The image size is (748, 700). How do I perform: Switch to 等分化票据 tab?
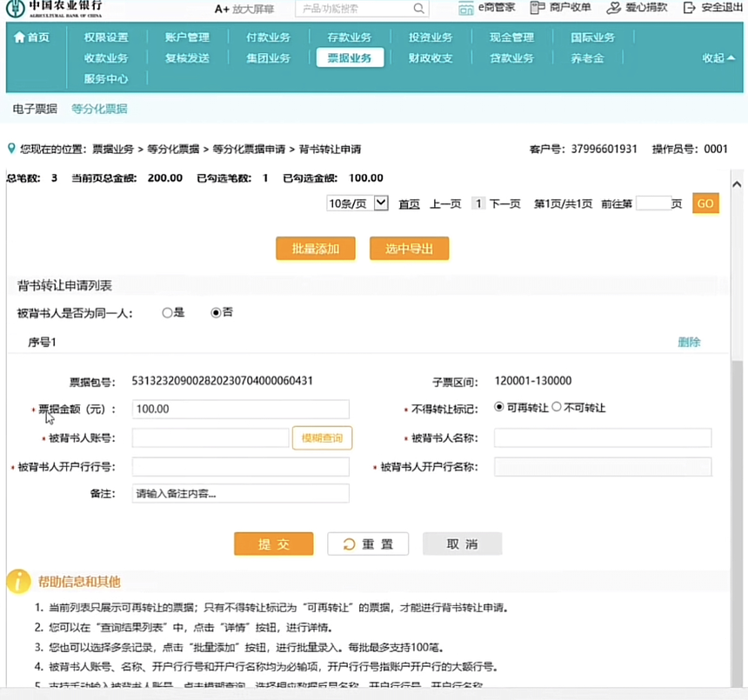coord(99,109)
